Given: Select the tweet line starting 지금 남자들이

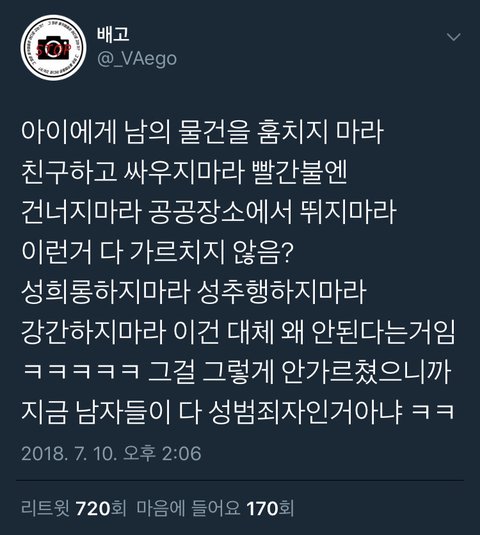Looking at the screenshot, I should coord(238,412).
